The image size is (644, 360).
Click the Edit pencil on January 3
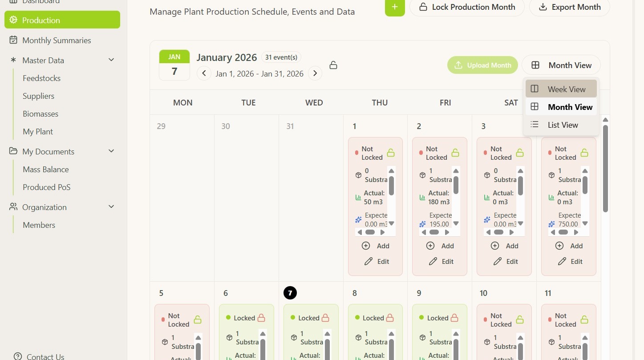coord(498,261)
